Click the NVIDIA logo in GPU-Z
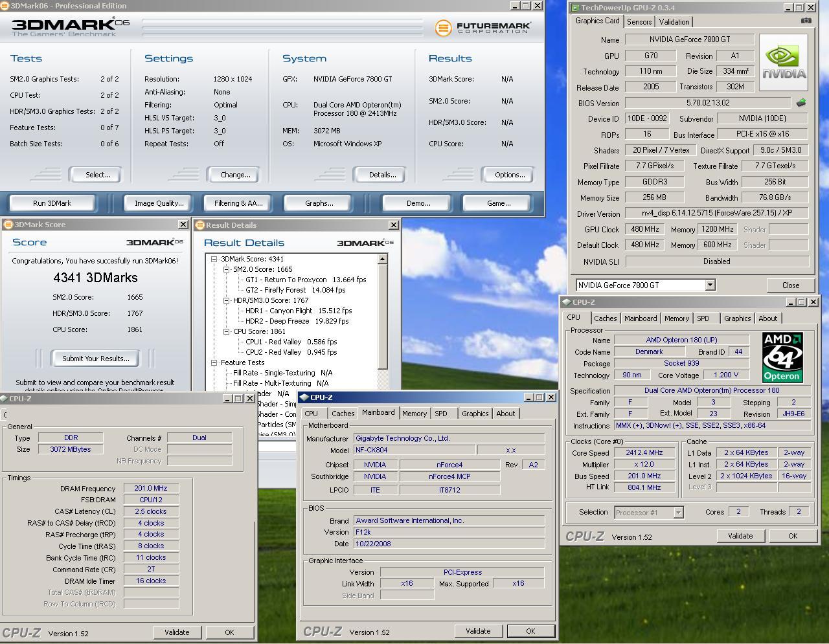This screenshot has height=644, width=829. click(x=784, y=62)
